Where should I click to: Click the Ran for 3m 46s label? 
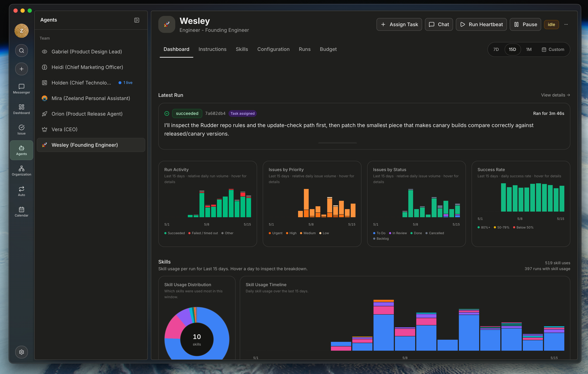point(548,113)
